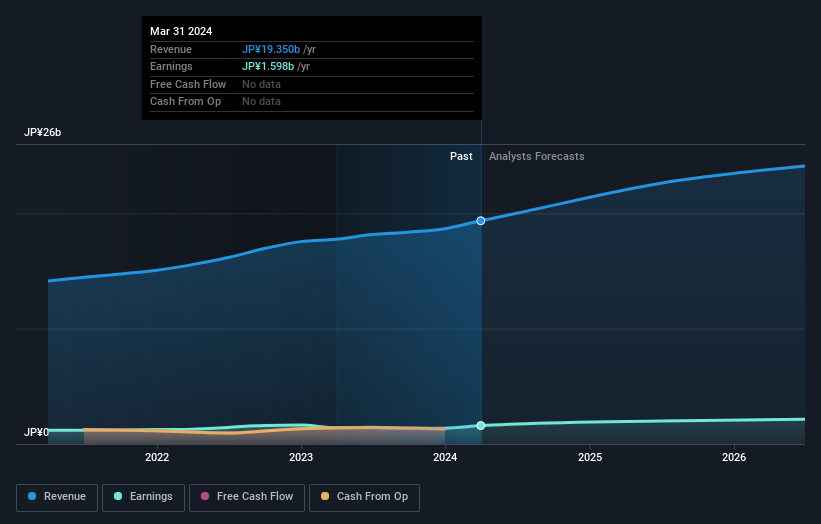Click the 2022 x-axis label
821x524 pixels.
157,458
